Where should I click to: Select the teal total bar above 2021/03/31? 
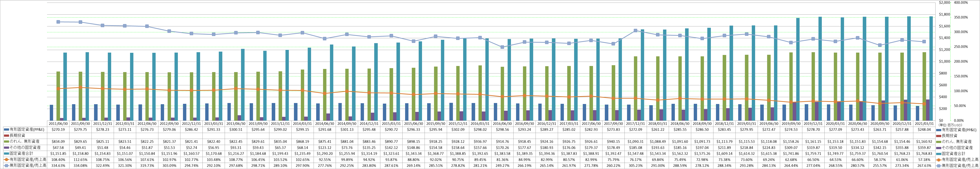point(931,69)
